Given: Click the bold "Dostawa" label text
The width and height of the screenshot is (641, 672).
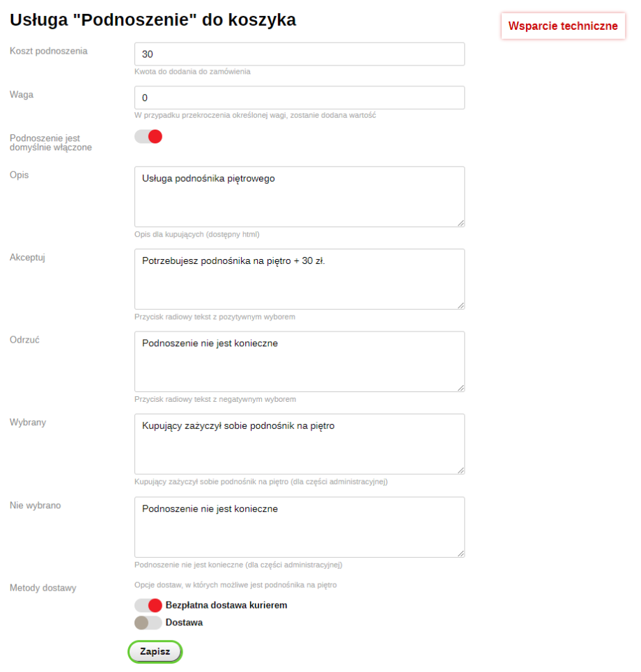Looking at the screenshot, I should [x=184, y=623].
